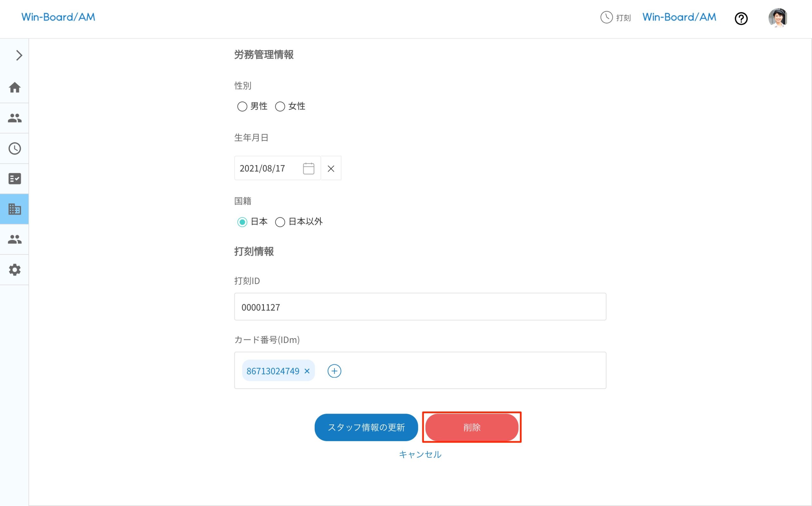Screen dimensions: 812x506
Task: Open 打刻 from the top bar
Action: coord(616,18)
